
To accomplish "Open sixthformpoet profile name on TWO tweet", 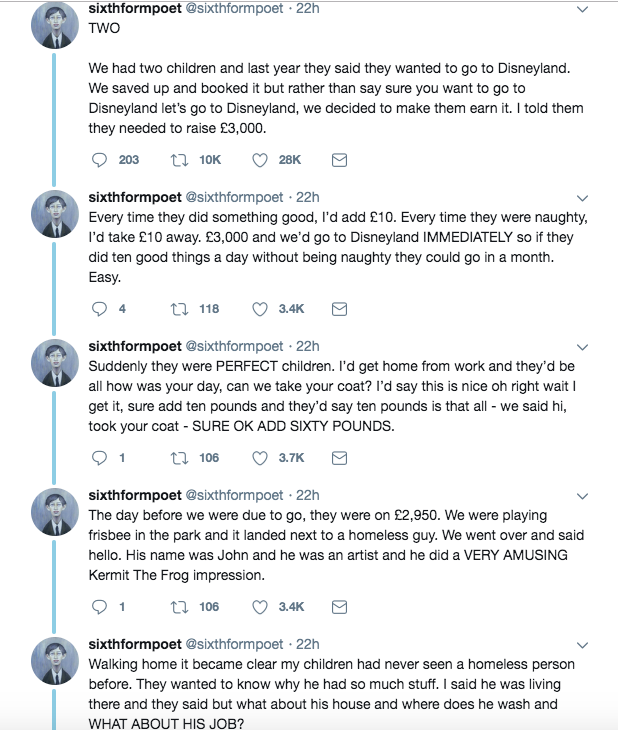I will pyautogui.click(x=135, y=8).
